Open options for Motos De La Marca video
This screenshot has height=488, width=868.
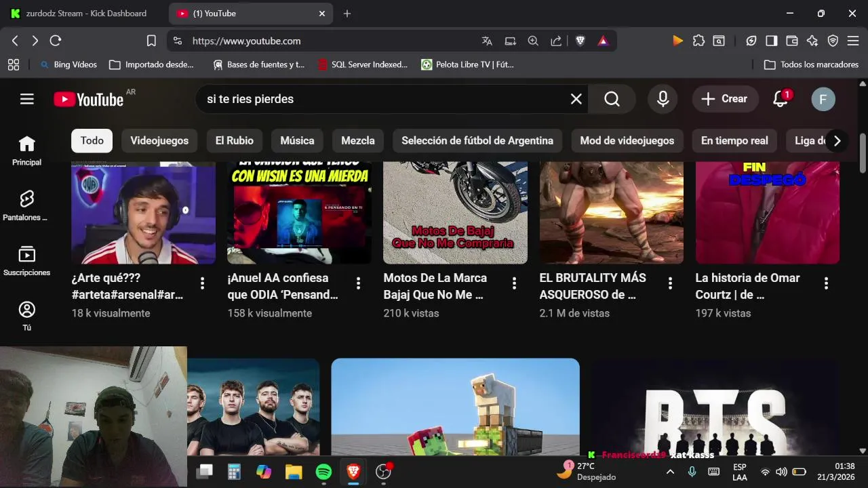point(514,283)
